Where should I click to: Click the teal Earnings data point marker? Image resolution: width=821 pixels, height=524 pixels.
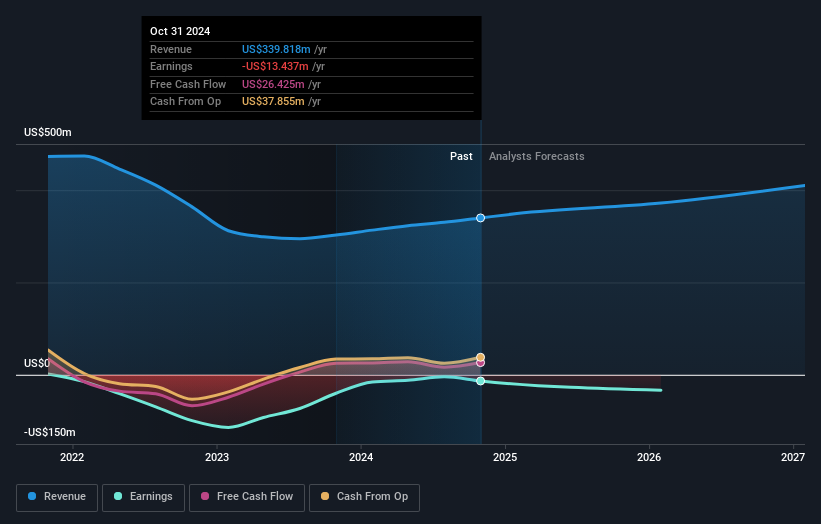coord(480,381)
